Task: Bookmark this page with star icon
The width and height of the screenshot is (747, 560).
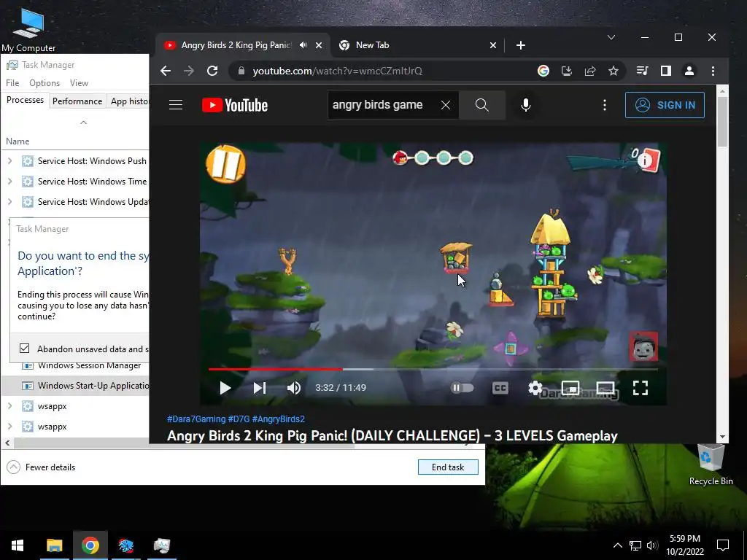Action: [x=613, y=71]
